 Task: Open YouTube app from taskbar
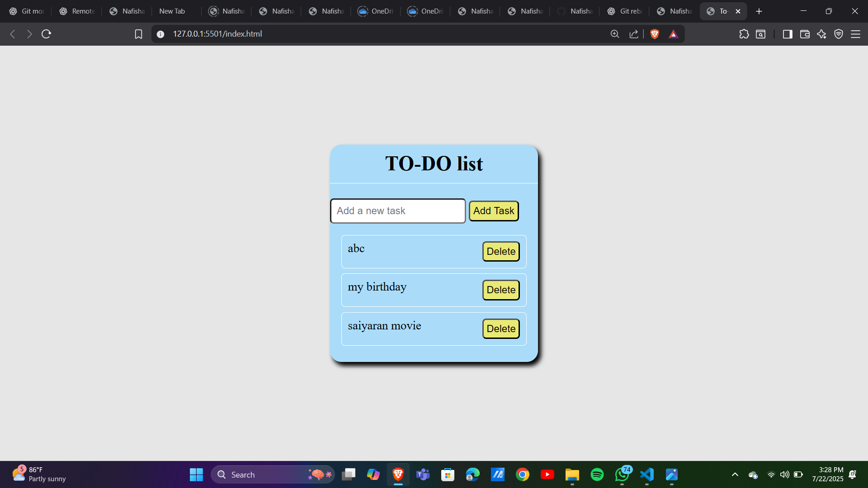coord(547,474)
